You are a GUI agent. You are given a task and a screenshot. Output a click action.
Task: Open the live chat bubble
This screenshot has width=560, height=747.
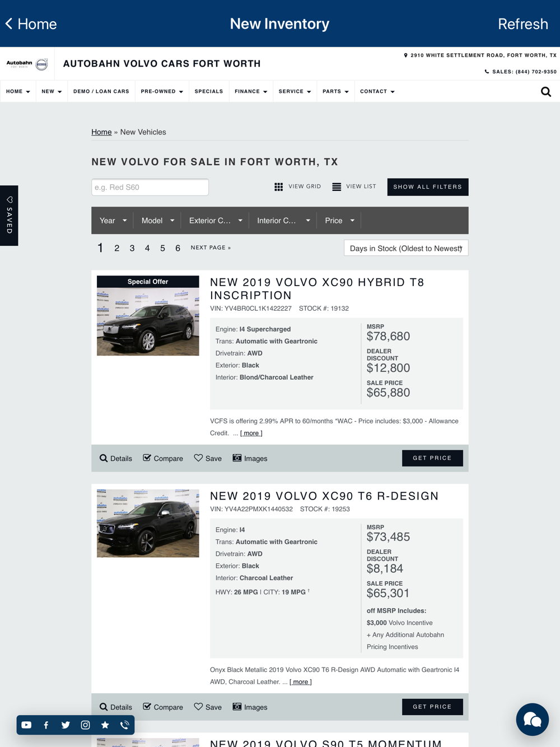click(x=532, y=720)
